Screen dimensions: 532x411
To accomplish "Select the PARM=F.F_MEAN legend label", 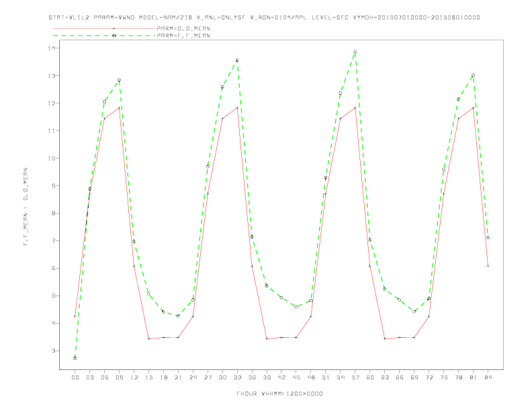I will coord(183,36).
